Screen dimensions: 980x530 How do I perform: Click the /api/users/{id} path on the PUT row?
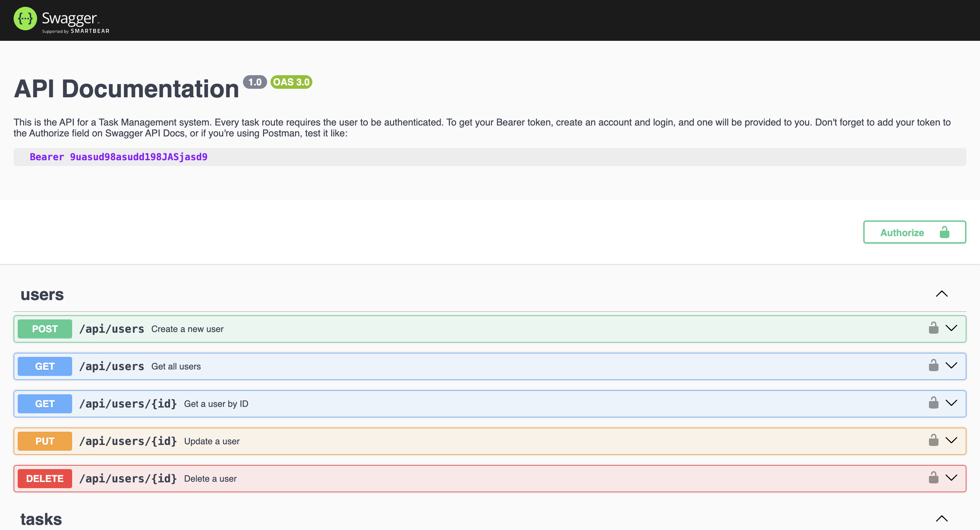128,441
